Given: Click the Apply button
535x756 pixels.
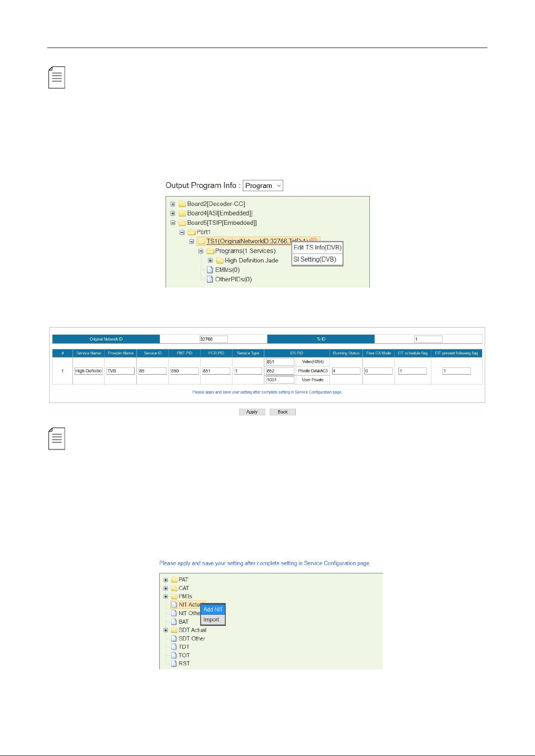Looking at the screenshot, I should (252, 412).
